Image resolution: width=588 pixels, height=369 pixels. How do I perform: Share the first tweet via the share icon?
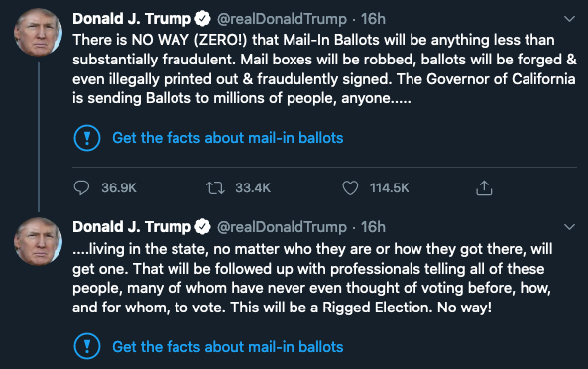484,187
